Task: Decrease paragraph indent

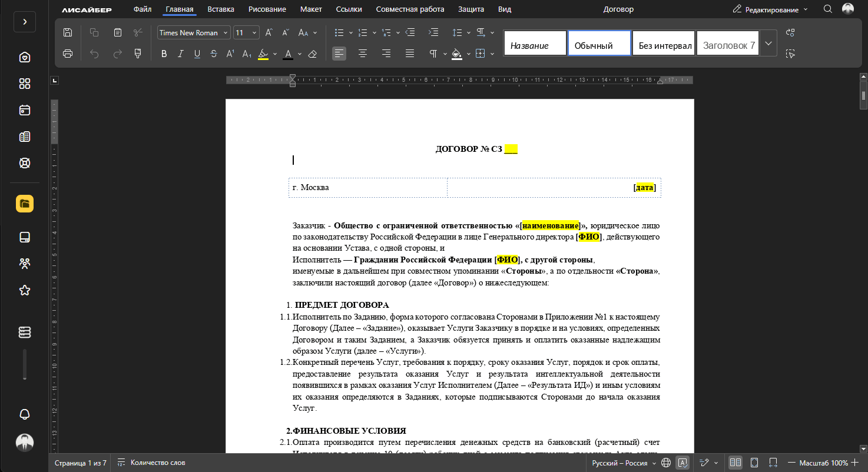Action: click(410, 32)
